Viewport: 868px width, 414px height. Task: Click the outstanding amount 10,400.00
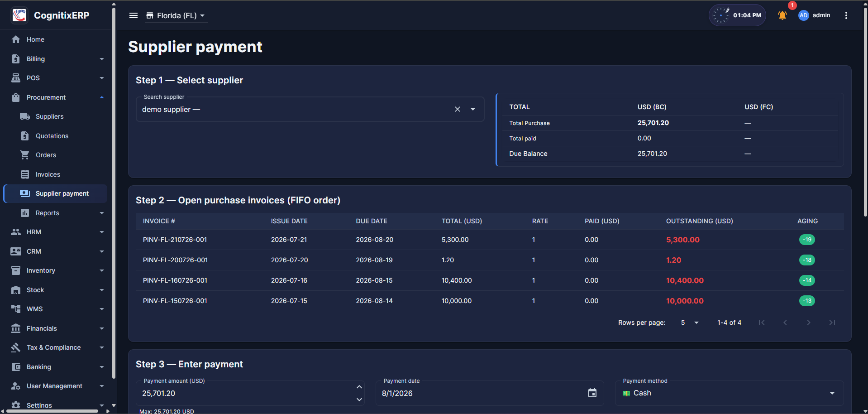(685, 280)
